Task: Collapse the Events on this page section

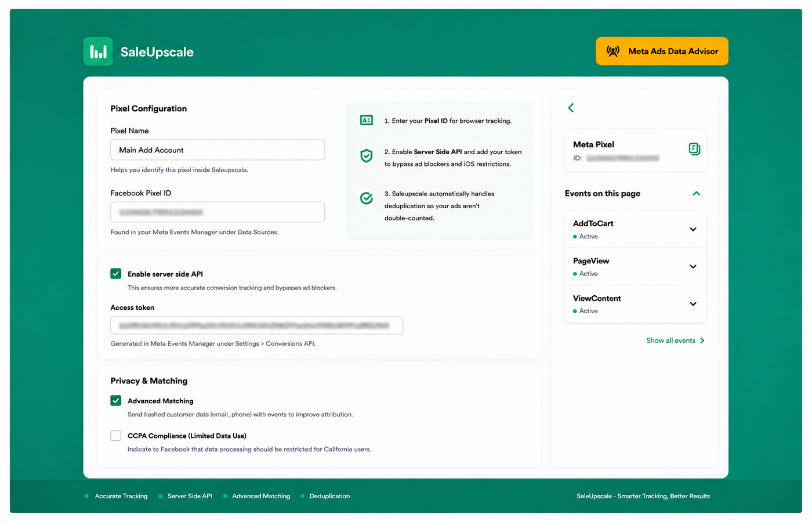Action: 697,194
